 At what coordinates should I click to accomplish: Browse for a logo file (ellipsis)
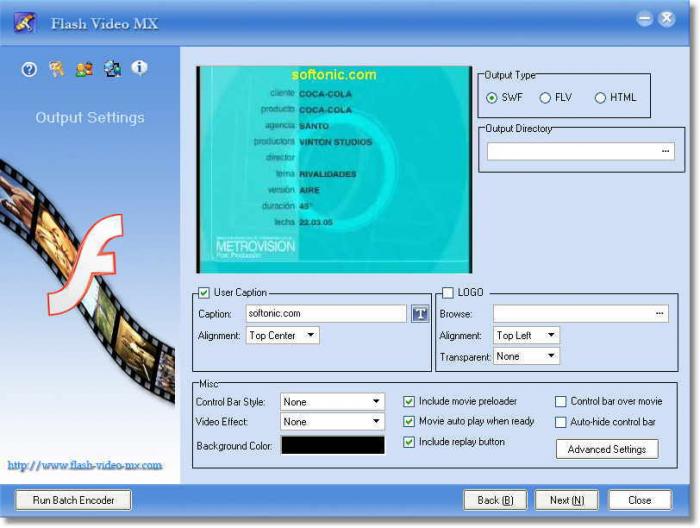(659, 314)
